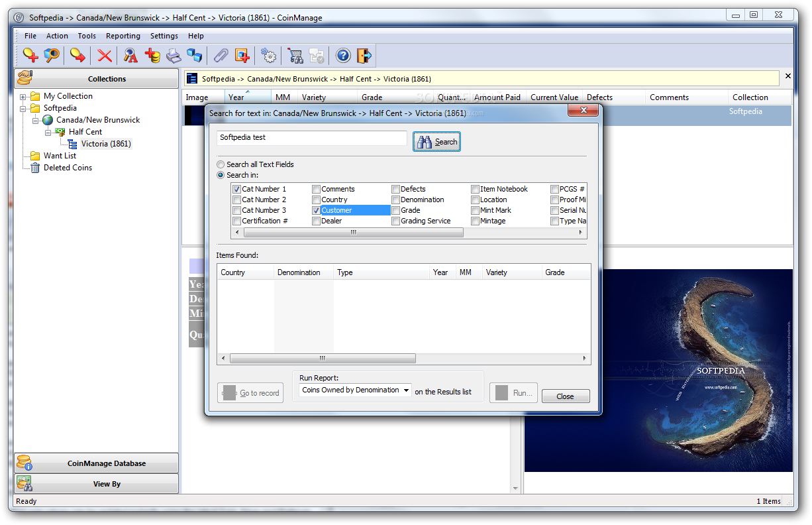Enable the Certification # checkbox
Screen dimensions: 812x525
click(236, 221)
